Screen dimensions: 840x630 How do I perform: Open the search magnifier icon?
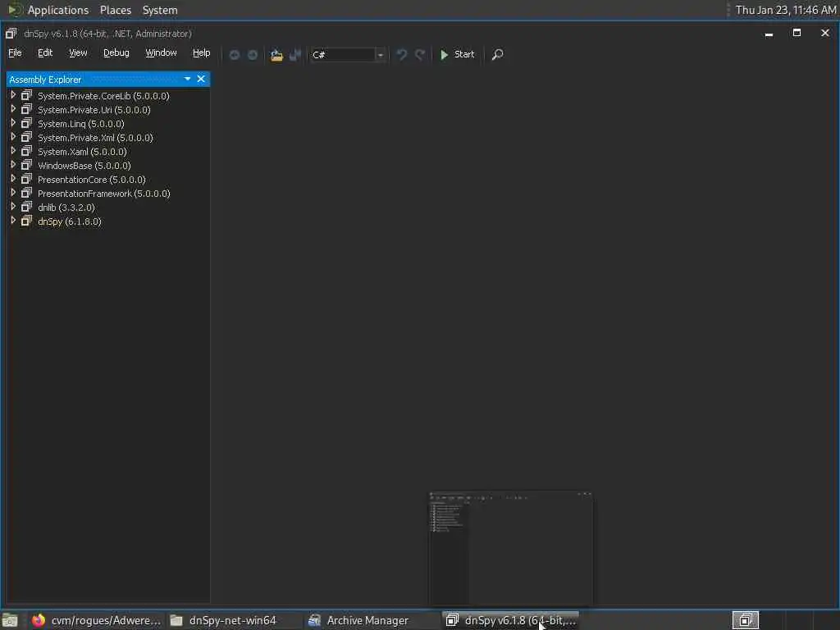(x=497, y=55)
